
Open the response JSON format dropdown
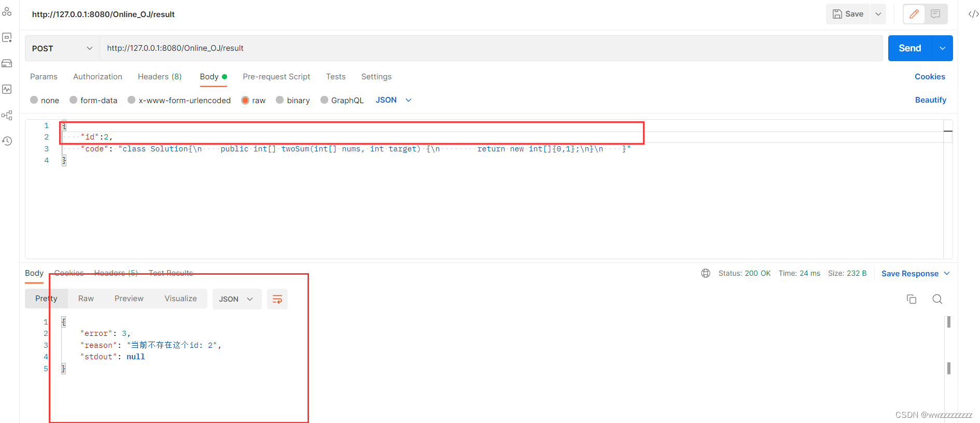click(x=236, y=299)
